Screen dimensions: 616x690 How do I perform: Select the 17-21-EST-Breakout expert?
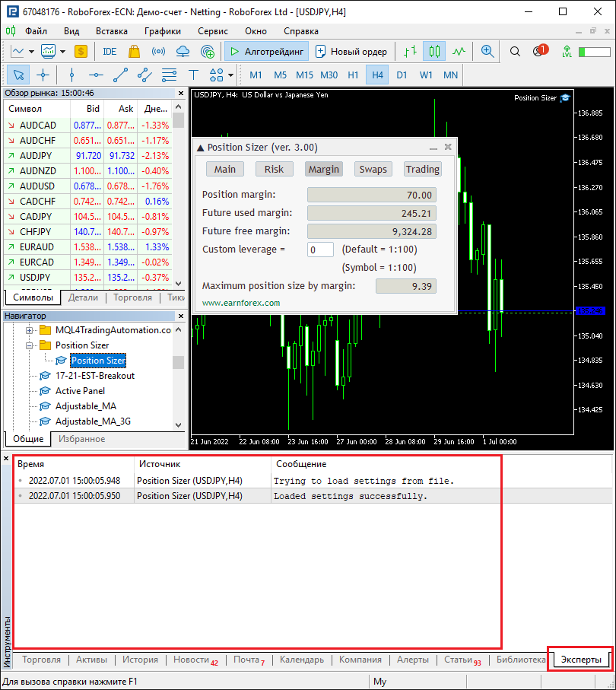coord(94,376)
